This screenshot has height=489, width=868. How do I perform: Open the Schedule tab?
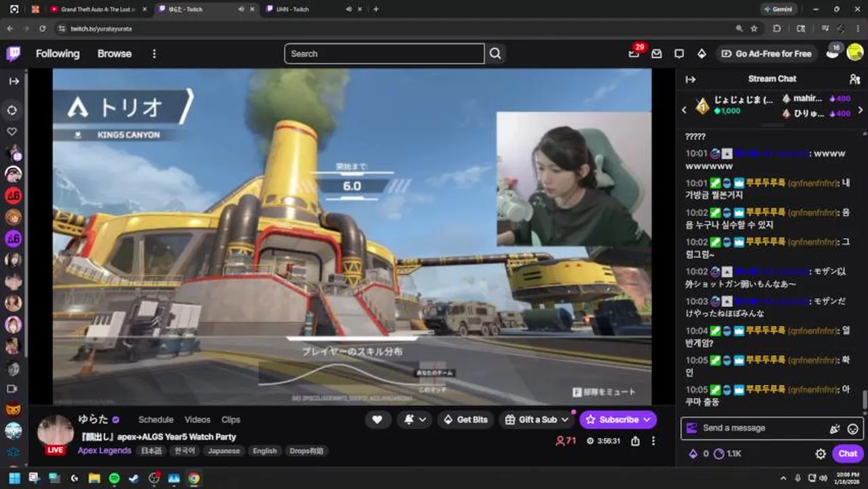(156, 420)
